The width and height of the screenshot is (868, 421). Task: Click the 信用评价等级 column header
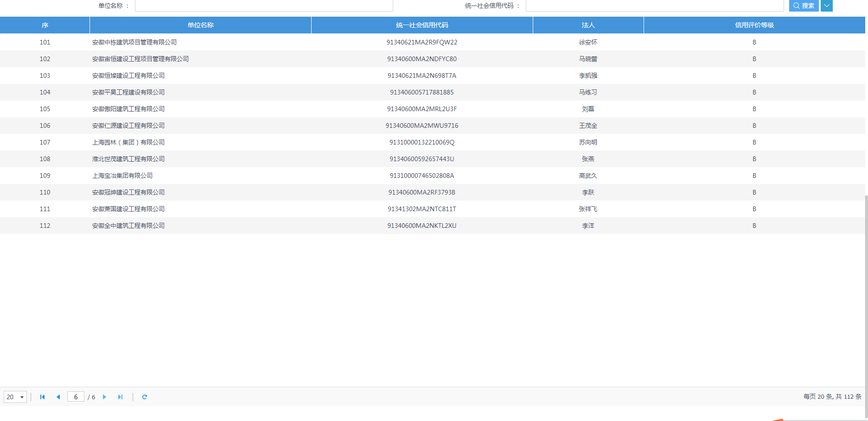coord(754,25)
